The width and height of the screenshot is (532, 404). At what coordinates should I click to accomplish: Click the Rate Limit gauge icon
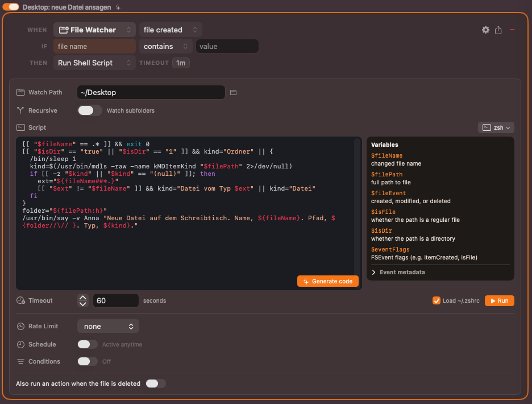[x=20, y=326]
